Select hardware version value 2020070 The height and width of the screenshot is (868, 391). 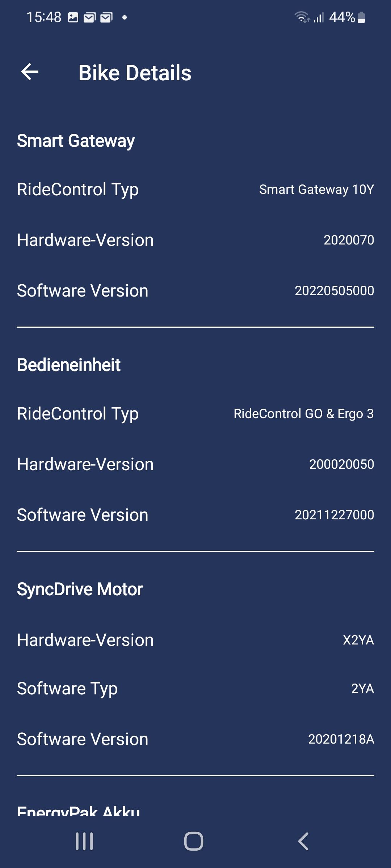point(349,240)
